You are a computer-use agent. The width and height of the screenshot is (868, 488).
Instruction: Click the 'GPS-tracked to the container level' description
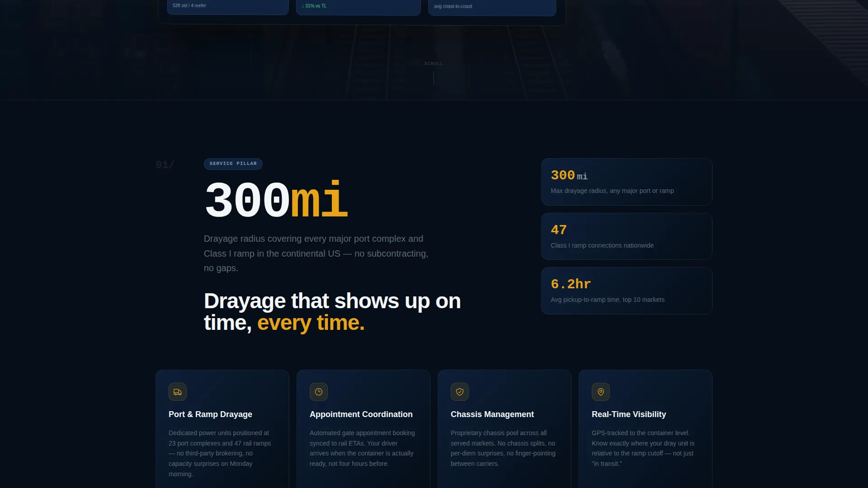click(x=643, y=448)
